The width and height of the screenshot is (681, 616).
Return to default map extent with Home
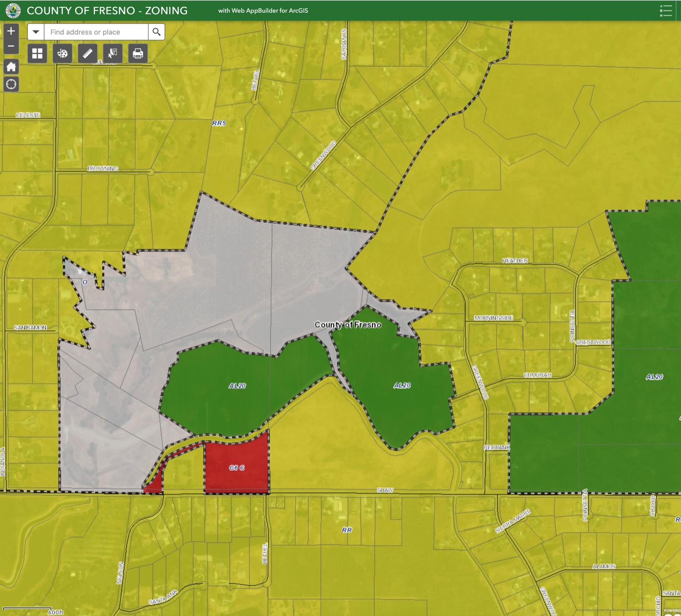[x=11, y=67]
